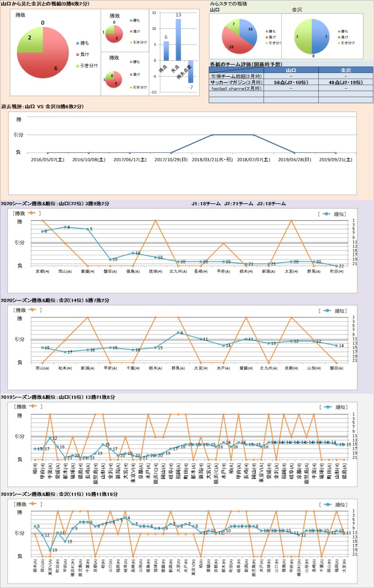Click teal 順位 legend marker in 2020 山口 chart
Image resolution: width=374 pixels, height=588 pixels.
(x=326, y=214)
